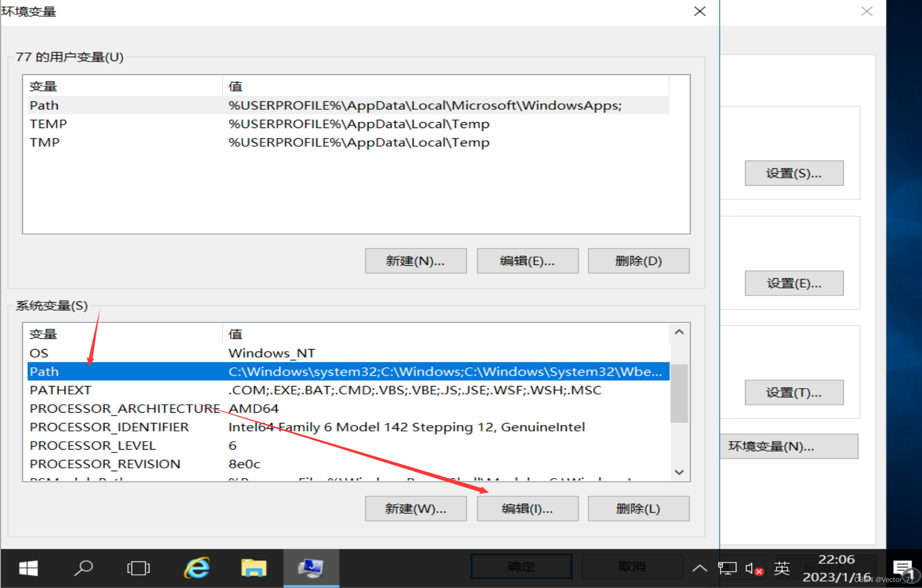Switch input language via 英 indicator
This screenshot has width=922, height=588.
[x=782, y=568]
